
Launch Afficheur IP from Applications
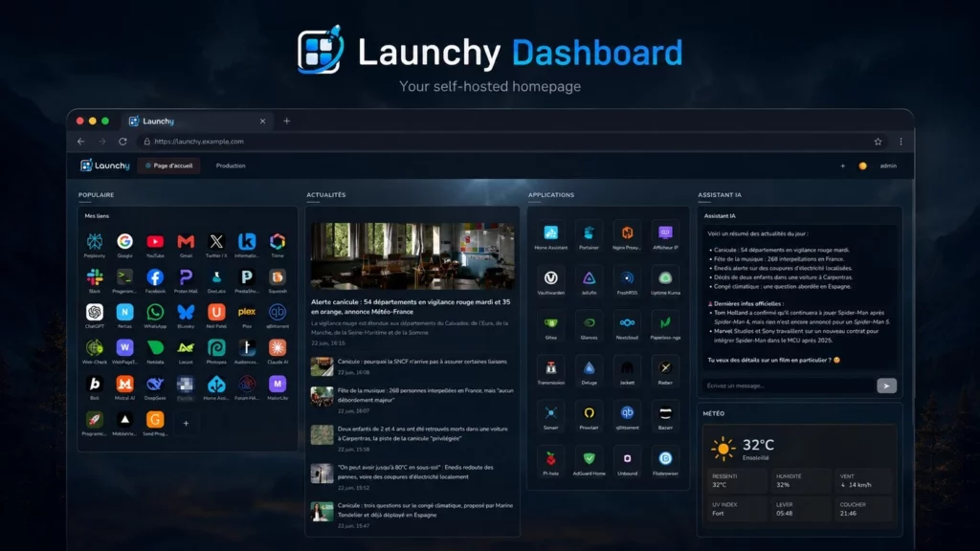665,233
